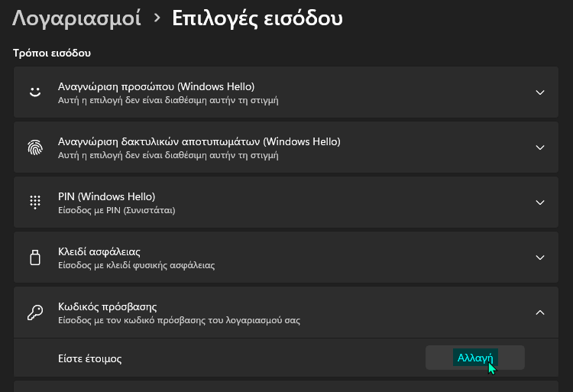
Task: Collapse the Κωδικός πρόσβασης section chevron
Action: pyautogui.click(x=539, y=313)
